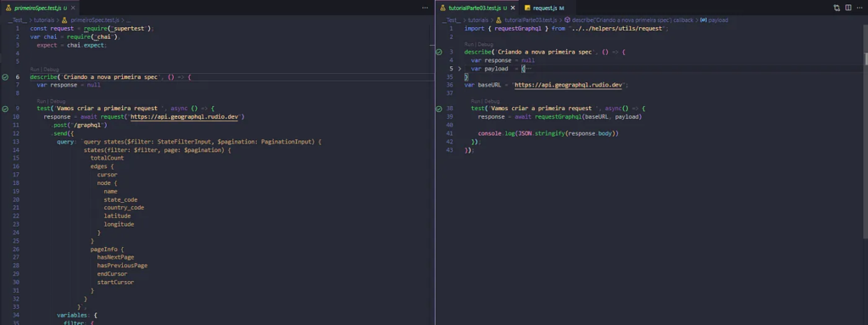Click 'country_code' on line 21

(124, 208)
